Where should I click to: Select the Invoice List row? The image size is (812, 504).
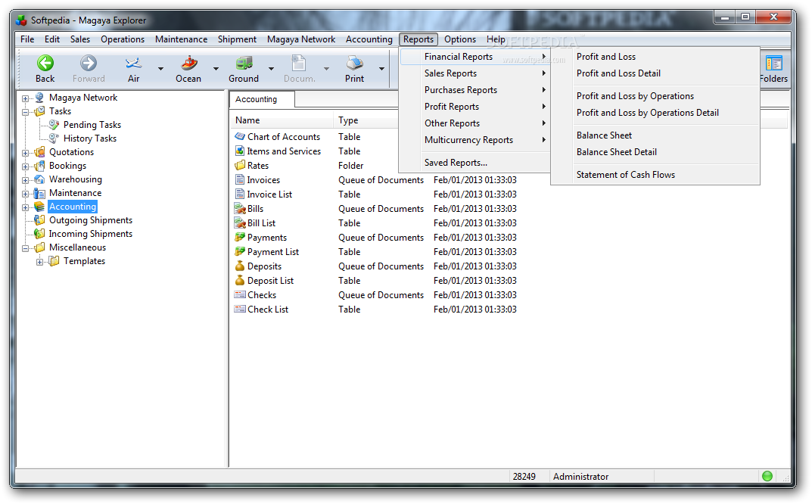375,194
